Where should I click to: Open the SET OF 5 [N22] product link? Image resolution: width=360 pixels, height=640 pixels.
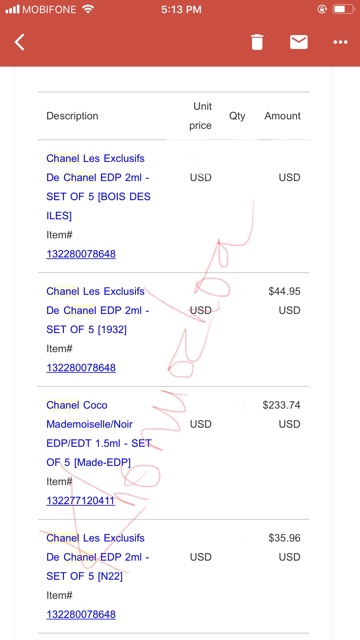(x=98, y=557)
